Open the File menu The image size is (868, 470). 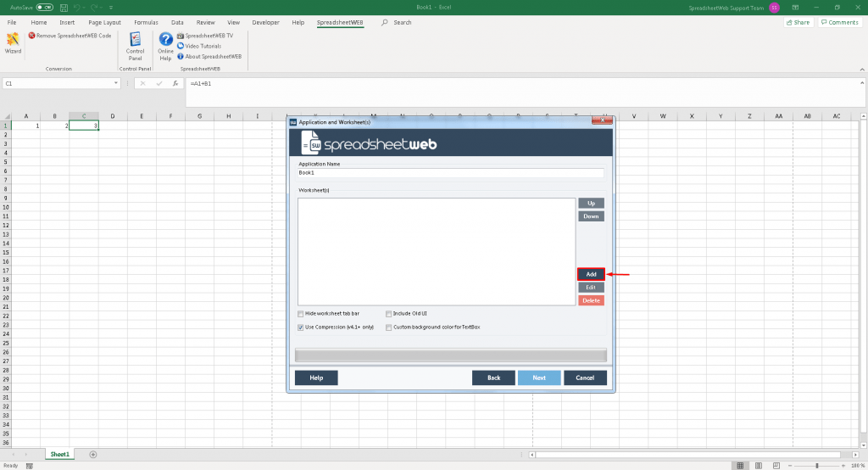[x=12, y=23]
